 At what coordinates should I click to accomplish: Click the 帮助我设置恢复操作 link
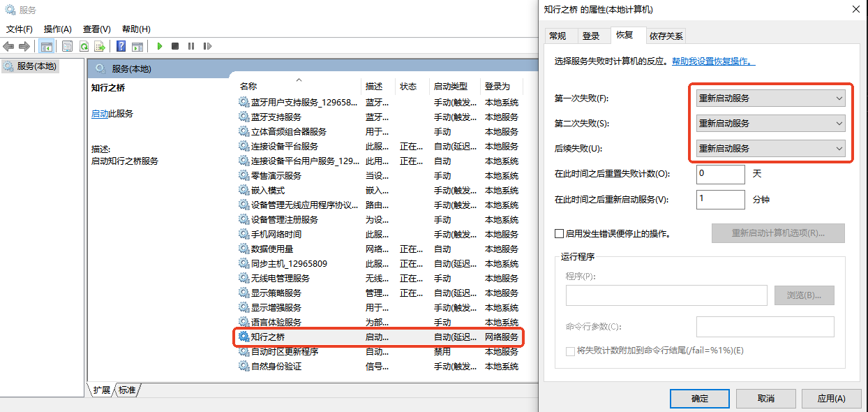[713, 61]
